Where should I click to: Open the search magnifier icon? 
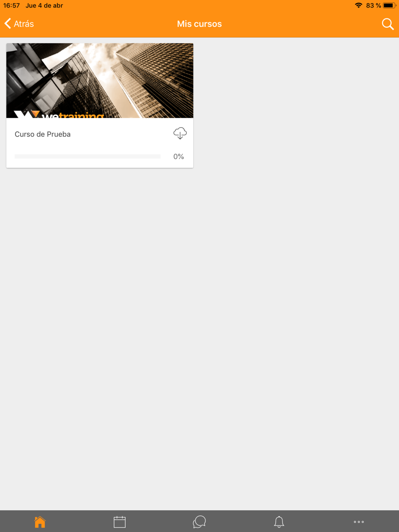coord(387,24)
